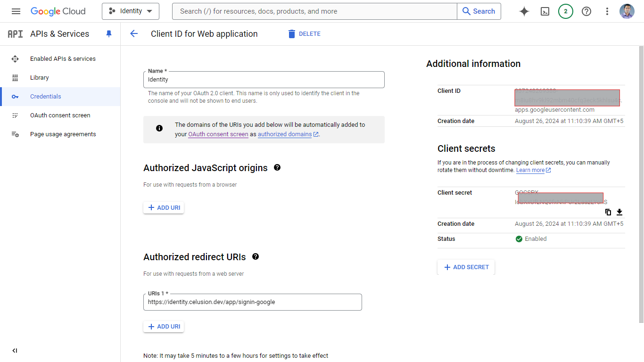Follow the OAuth consent screen link
Screen dimensions: 644x362
[x=218, y=134]
